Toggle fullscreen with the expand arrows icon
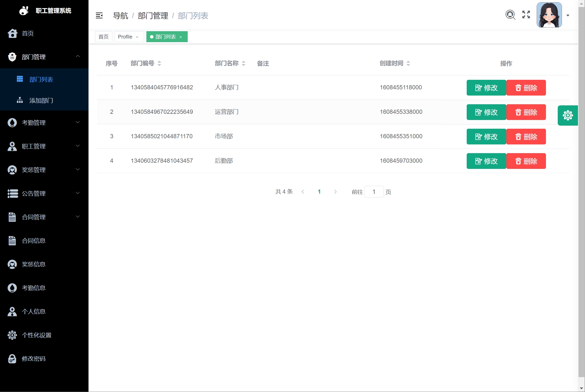The image size is (585, 392). (526, 15)
